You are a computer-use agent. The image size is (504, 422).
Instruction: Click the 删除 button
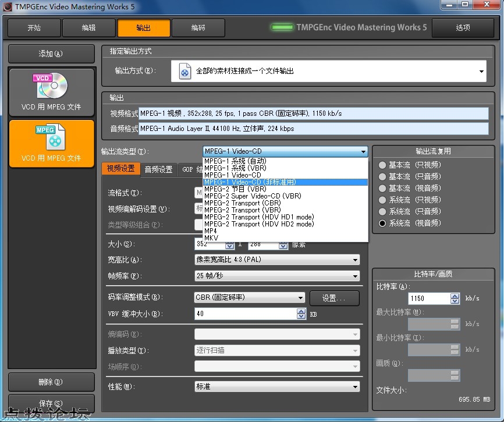coord(51,382)
